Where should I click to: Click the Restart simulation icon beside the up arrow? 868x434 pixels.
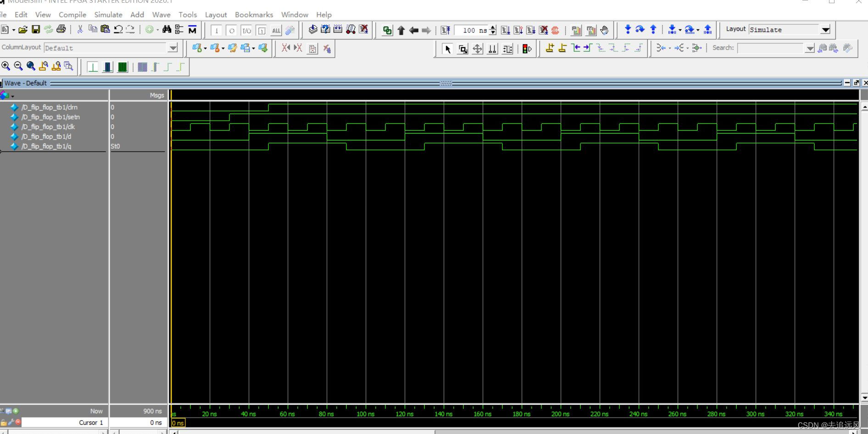[x=388, y=30]
